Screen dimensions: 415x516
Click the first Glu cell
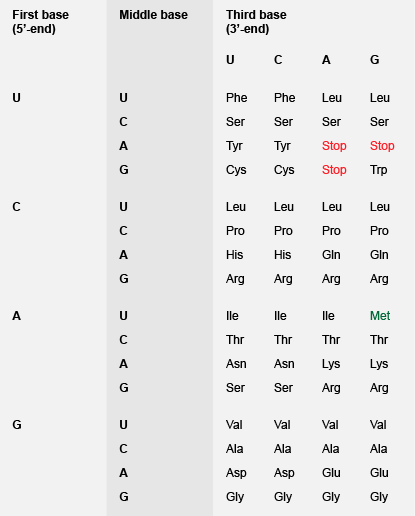click(x=331, y=473)
